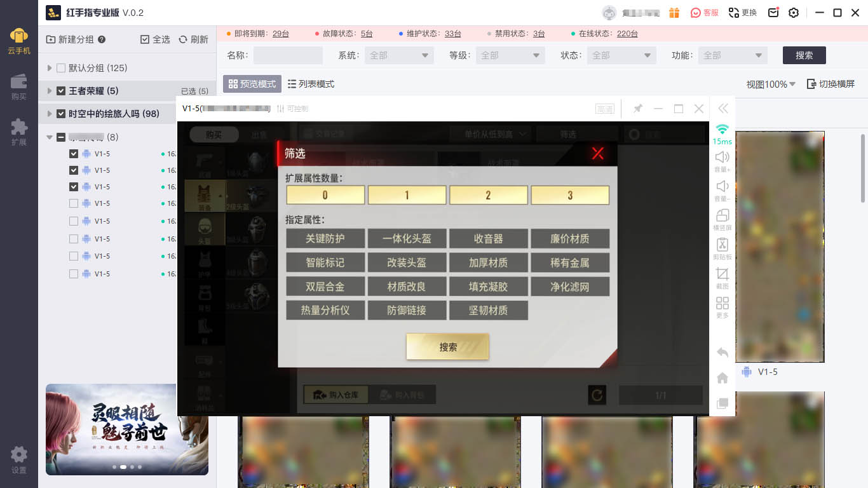Click the user avatar icon
868x488 pixels.
(x=609, y=13)
